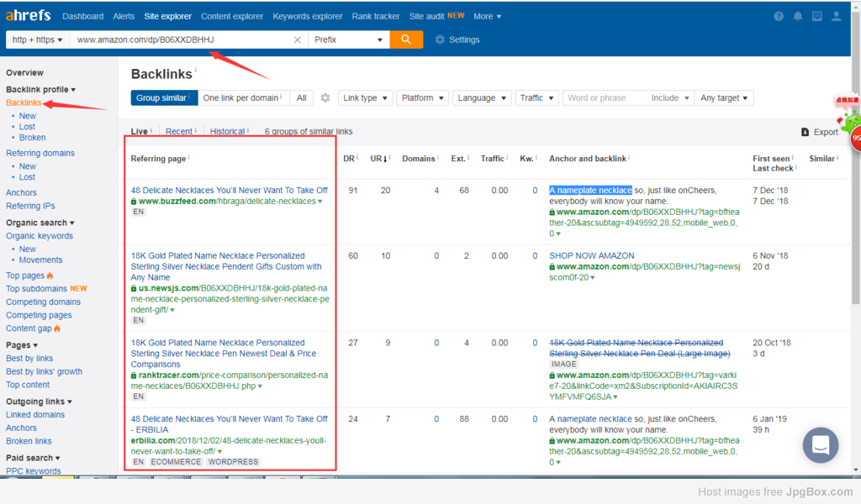Click the Domains count 4 for the buzzfeed row
861x504 pixels.
[436, 191]
